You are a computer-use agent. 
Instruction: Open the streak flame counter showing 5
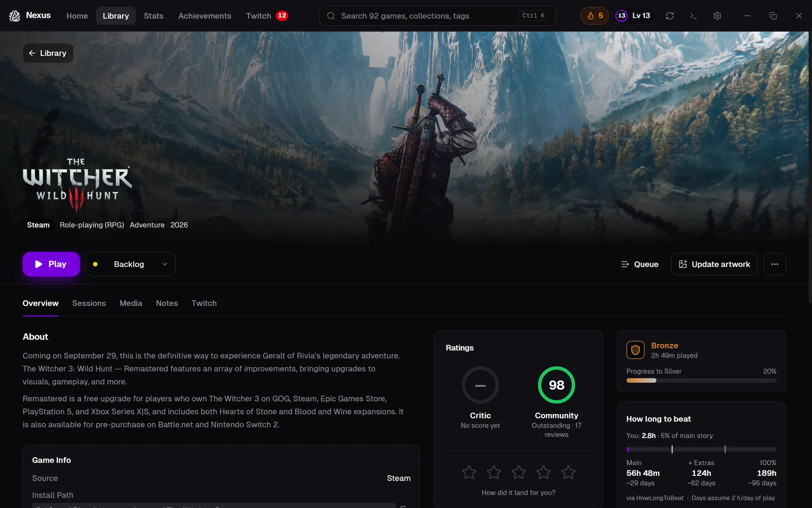(x=594, y=16)
